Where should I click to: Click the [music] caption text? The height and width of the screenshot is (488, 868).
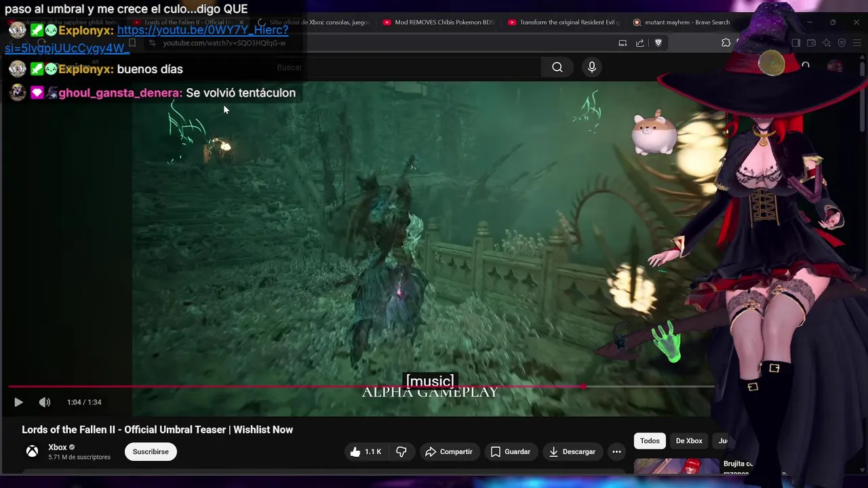pyautogui.click(x=430, y=381)
